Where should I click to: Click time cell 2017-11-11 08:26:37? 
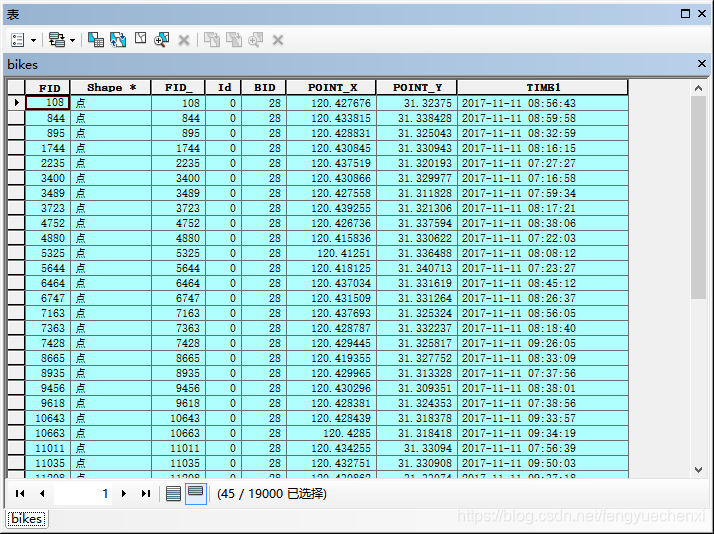coord(543,299)
